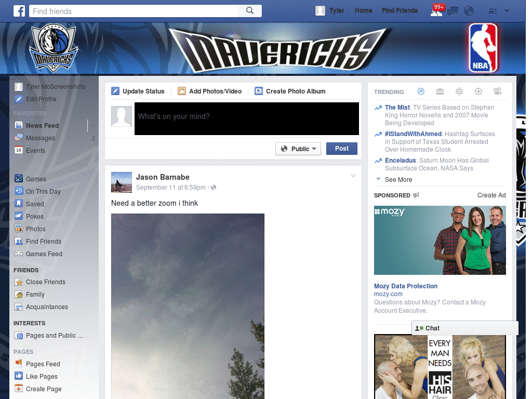Click the Create Ad link
The height and width of the screenshot is (399, 532).
pyautogui.click(x=491, y=195)
